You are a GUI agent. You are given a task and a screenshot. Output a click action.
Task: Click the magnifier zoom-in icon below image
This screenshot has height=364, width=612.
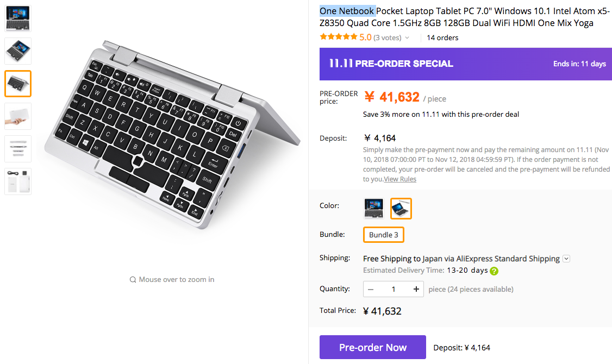[x=133, y=279]
